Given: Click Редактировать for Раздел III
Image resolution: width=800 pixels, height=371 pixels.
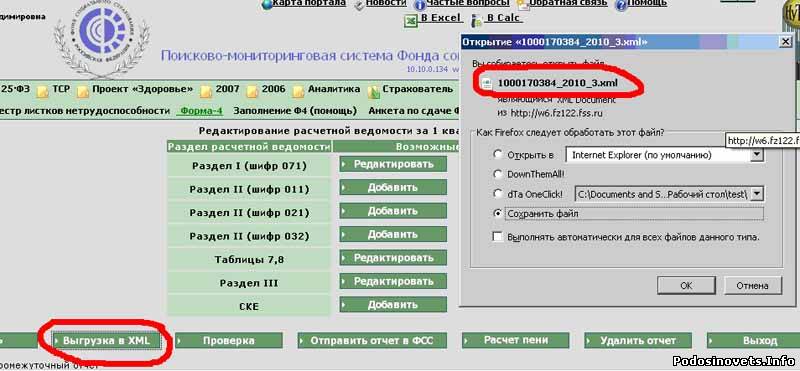Looking at the screenshot, I should click(393, 281).
